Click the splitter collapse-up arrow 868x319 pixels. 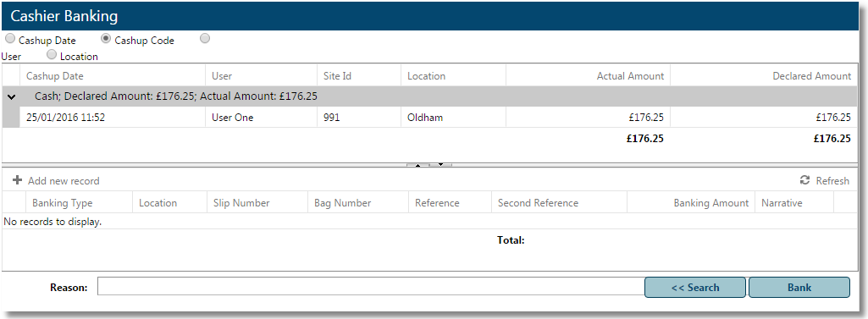pyautogui.click(x=418, y=164)
